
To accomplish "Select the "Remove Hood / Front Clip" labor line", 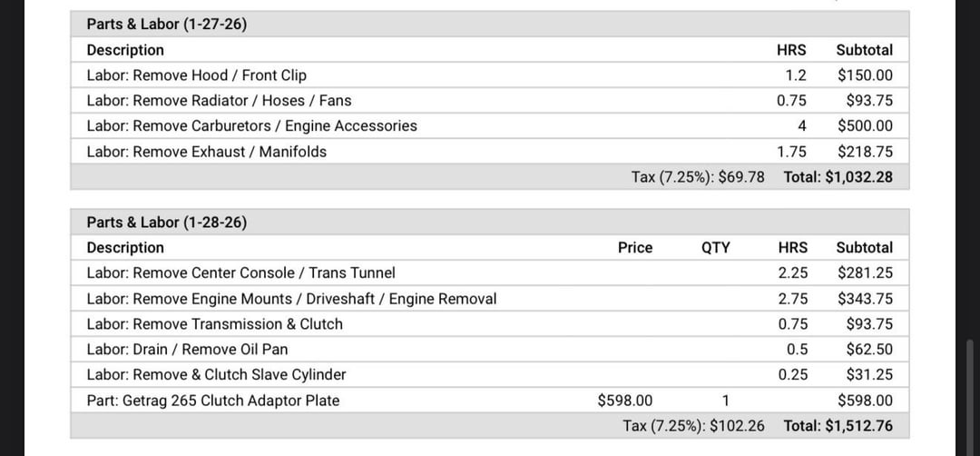I will pos(197,75).
